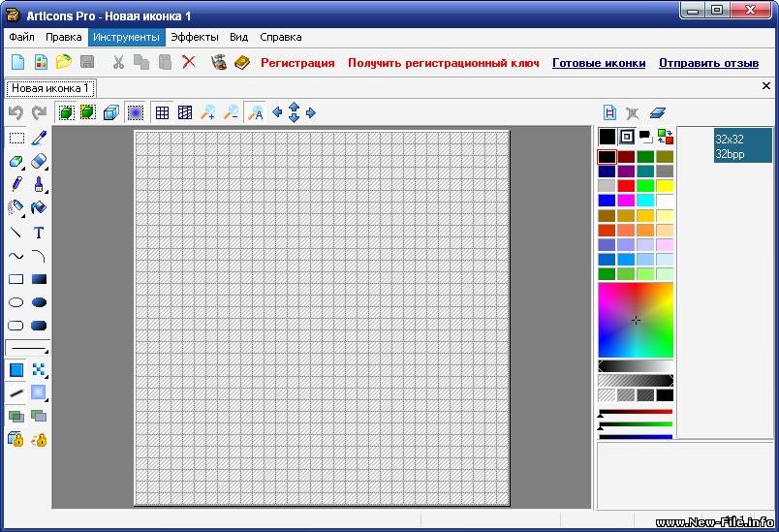Toggle the blue gradient preview button
Image resolution: width=779 pixels, height=532 pixels.
click(x=135, y=112)
